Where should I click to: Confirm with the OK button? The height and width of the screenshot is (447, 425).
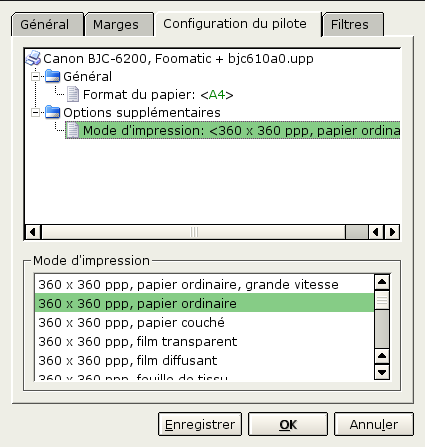pos(288,424)
